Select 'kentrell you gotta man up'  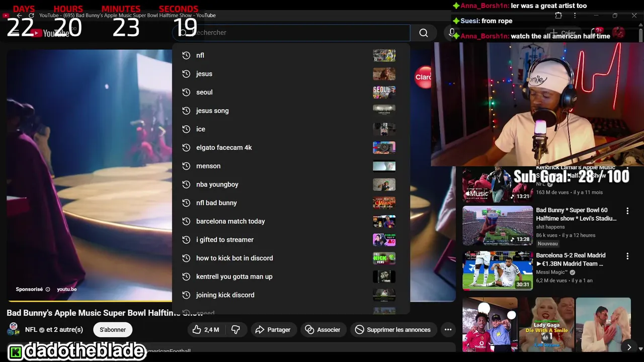tap(291, 277)
